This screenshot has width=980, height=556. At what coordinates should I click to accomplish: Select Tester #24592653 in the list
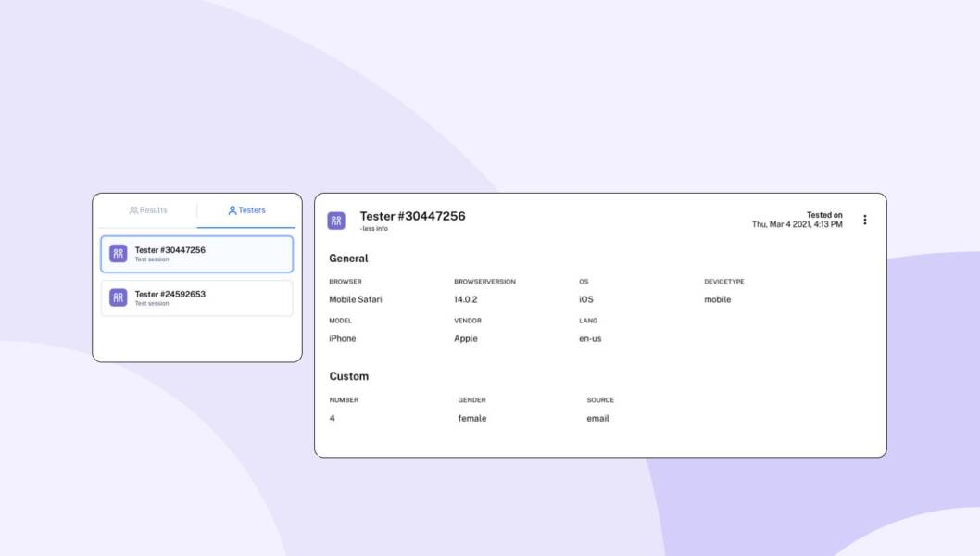click(197, 297)
